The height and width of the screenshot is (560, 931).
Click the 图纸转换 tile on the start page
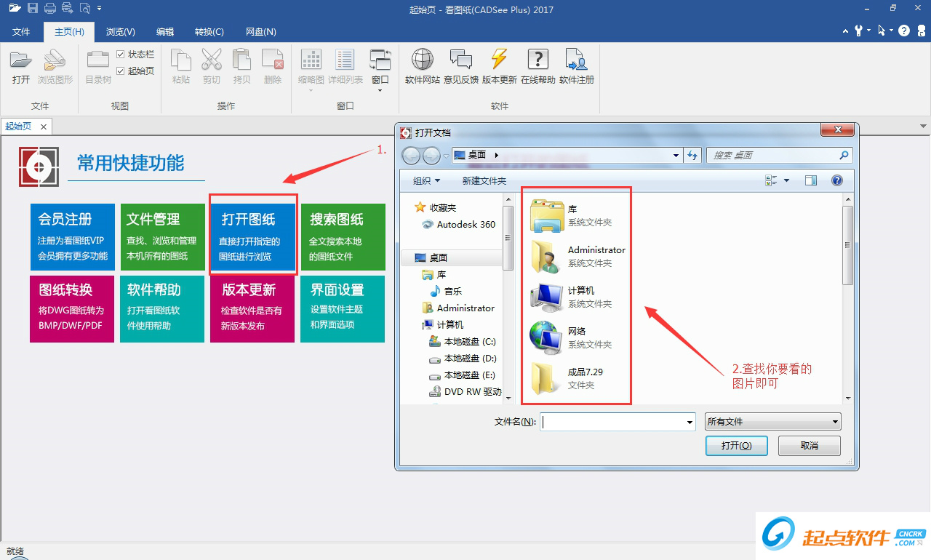pos(72,308)
